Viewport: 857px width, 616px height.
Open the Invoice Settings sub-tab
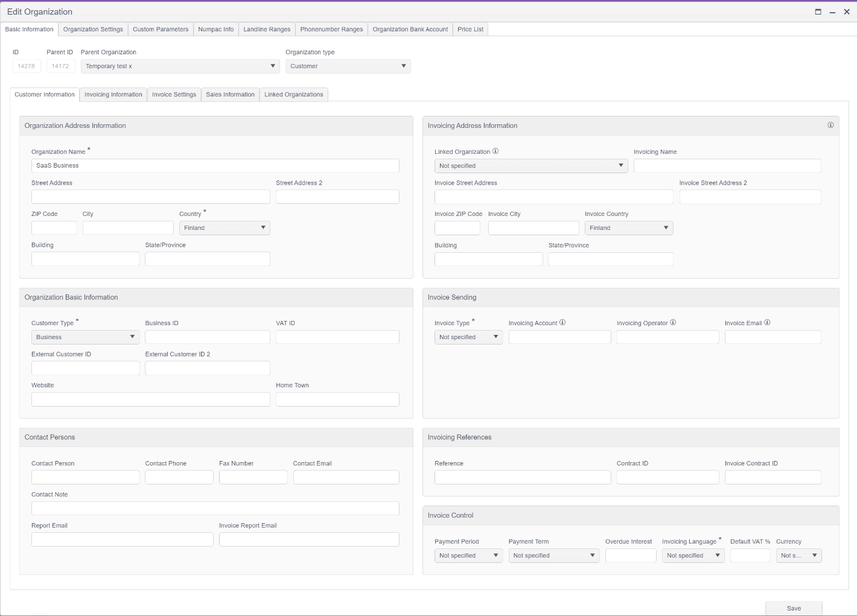point(174,95)
